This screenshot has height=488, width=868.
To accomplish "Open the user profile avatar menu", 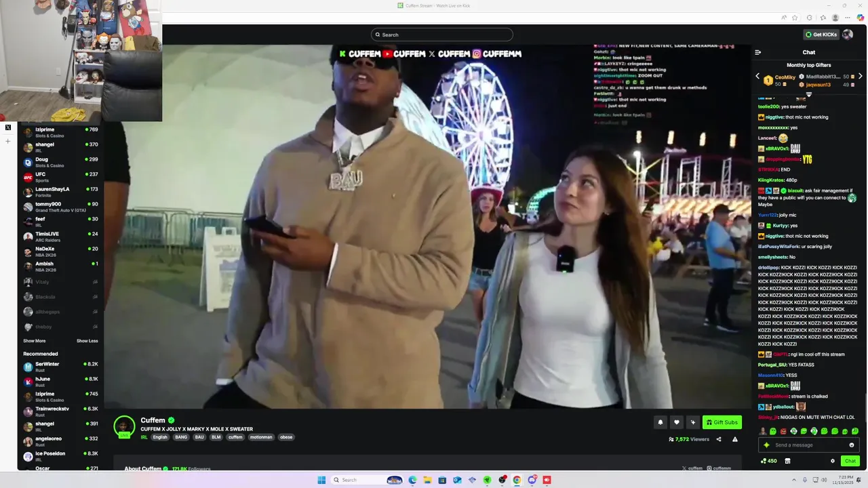I will (x=847, y=35).
